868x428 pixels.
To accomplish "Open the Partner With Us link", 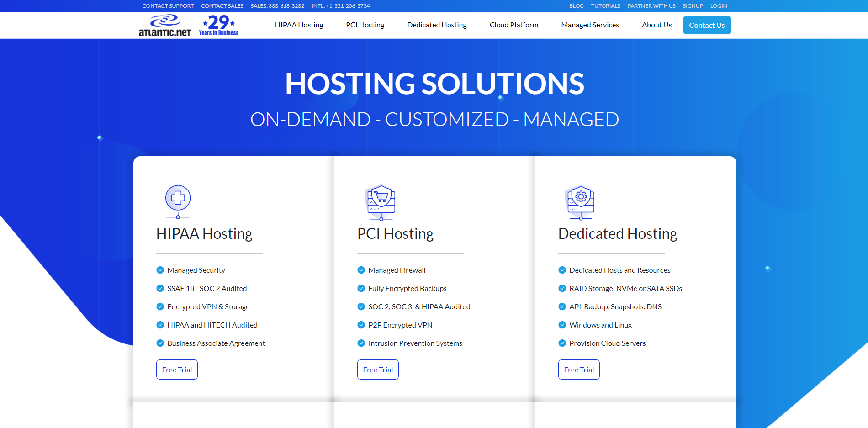I will [x=651, y=6].
